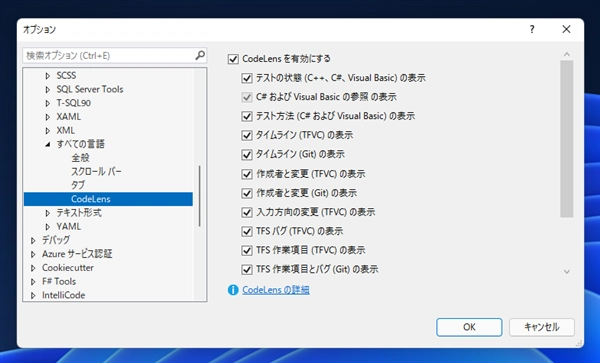600x363 pixels.
Task: Expand the Cookiecutter node
Action: tap(33, 268)
